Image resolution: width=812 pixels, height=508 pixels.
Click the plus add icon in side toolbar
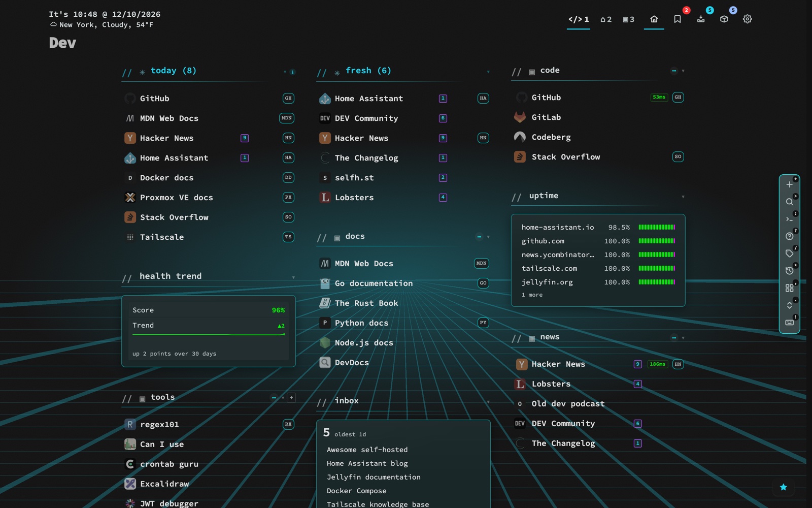789,184
